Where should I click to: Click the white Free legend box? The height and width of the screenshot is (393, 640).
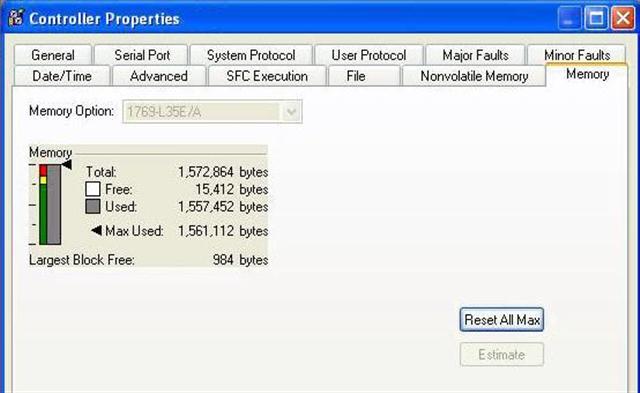click(93, 189)
